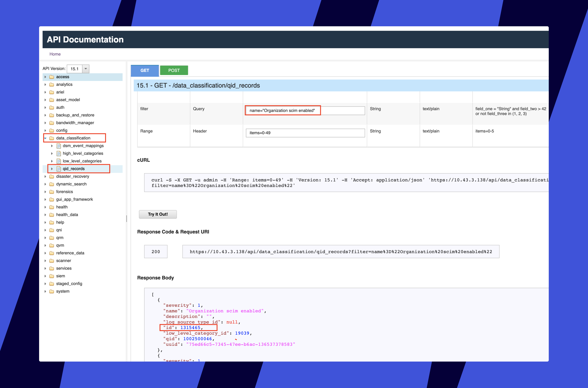
Task: Open the API Version dropdown arrow
Action: pyautogui.click(x=86, y=69)
